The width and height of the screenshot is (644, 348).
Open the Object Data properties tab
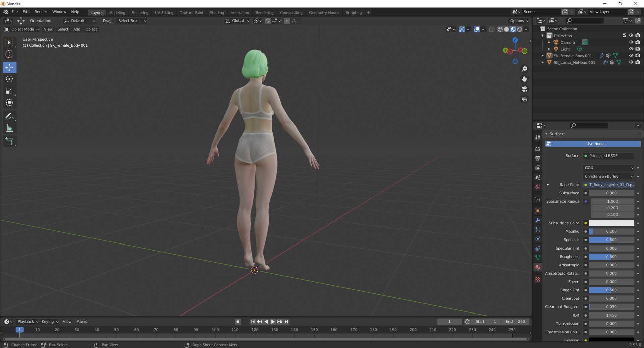(538, 258)
